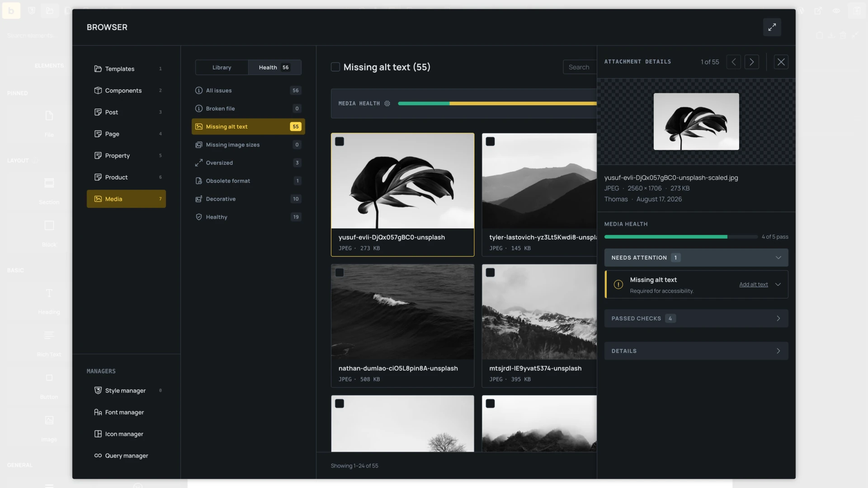Tick the checkbox on tyler-lastovich image card

pyautogui.click(x=490, y=141)
